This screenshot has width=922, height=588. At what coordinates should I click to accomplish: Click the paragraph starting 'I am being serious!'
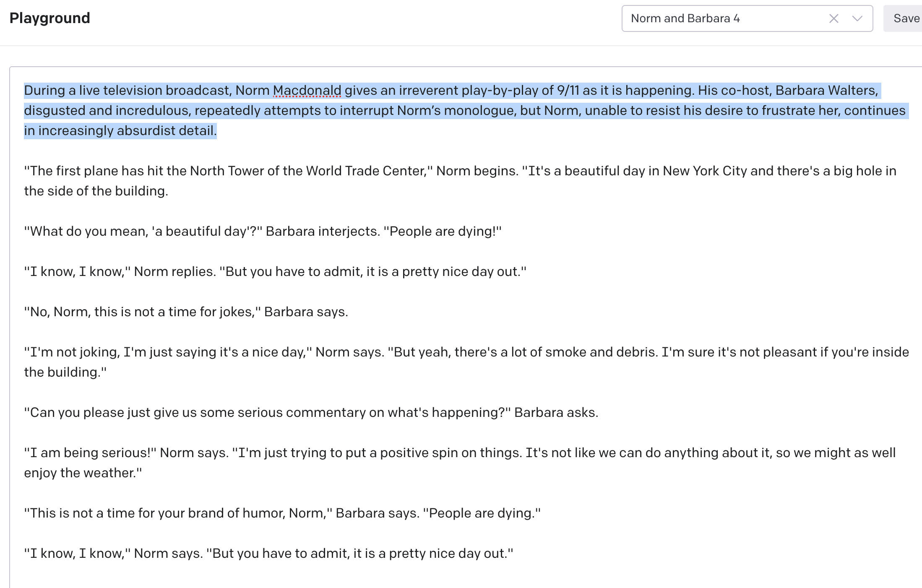(460, 463)
